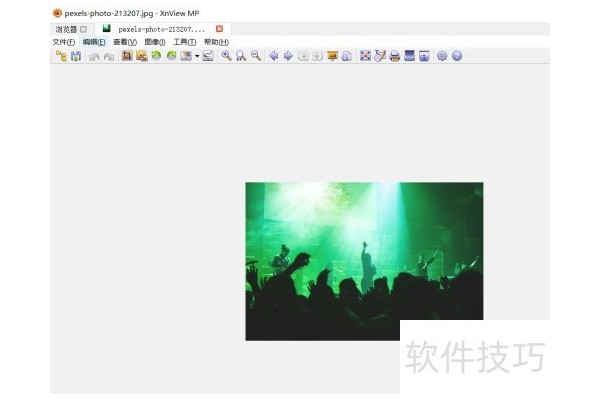Click the middle zoom-fit magnifier icon
This screenshot has height=400, width=600.
point(241,56)
